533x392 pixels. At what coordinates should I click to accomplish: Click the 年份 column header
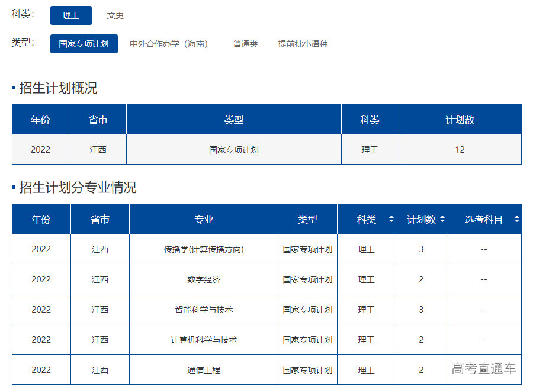point(40,119)
